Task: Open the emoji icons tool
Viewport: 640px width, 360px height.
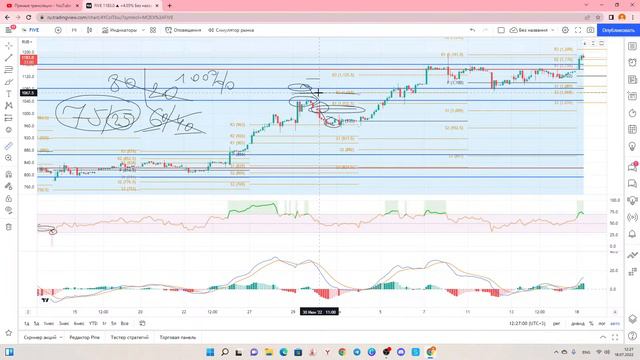Action: [9, 130]
